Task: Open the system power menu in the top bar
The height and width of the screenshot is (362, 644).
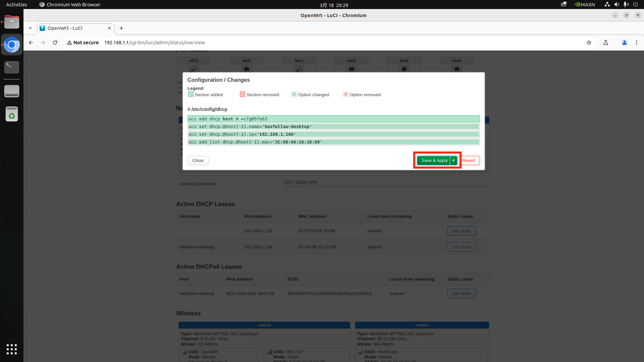Action: 635,5
